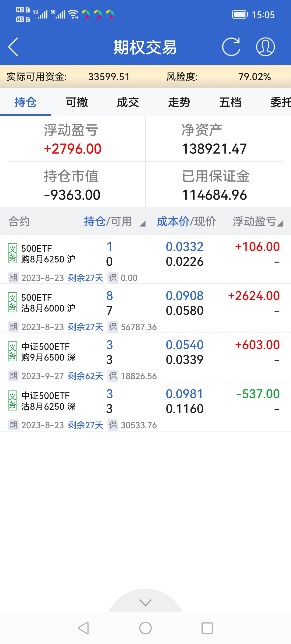Viewport: 291px width, 644px height.
Task: Collapse panel with bottom chevron handle
Action: (x=145, y=602)
